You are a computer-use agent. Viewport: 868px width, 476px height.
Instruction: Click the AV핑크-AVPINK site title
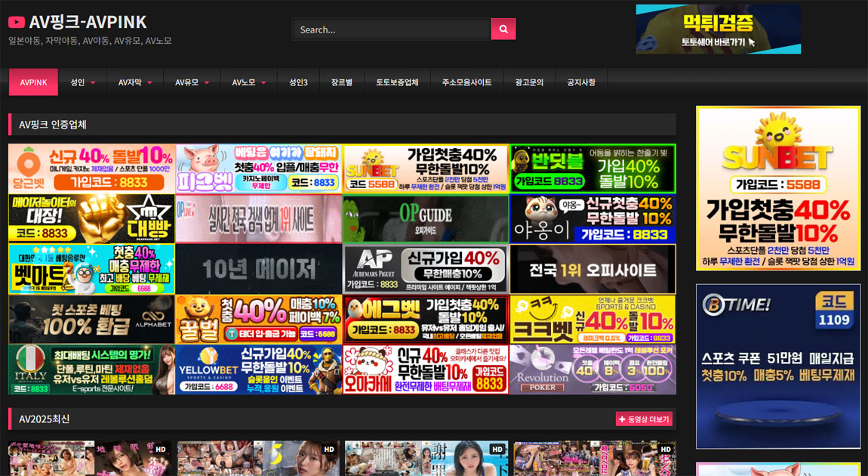click(x=88, y=23)
